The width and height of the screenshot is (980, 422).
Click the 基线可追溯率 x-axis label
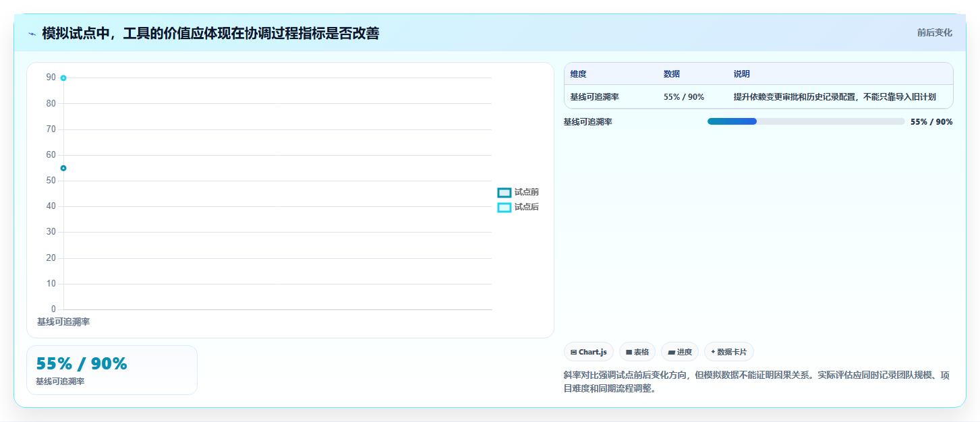(x=63, y=322)
